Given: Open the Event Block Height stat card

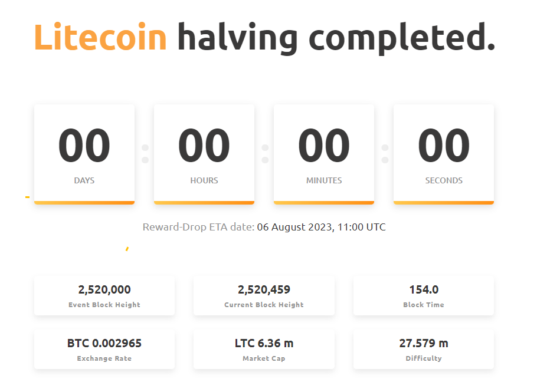Looking at the screenshot, I should click(104, 295).
